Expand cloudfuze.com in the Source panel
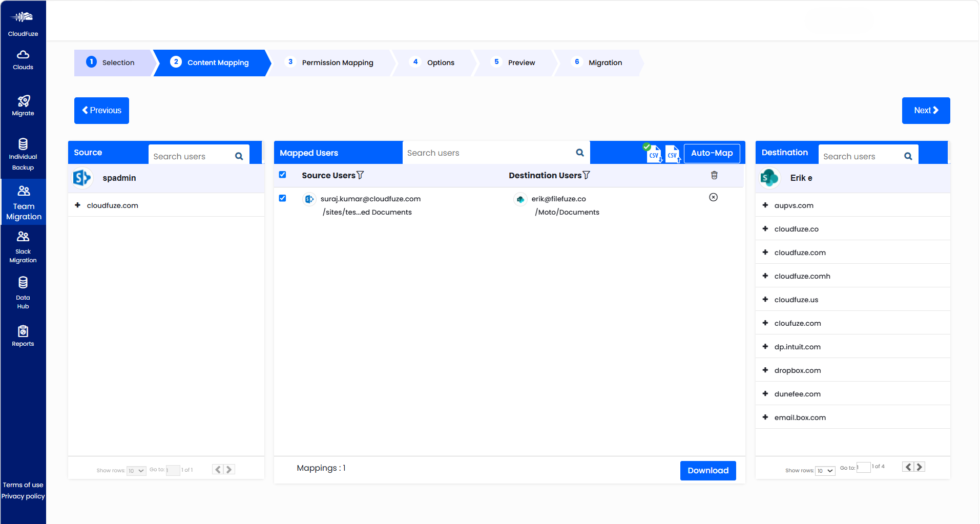980x524 pixels. (x=77, y=205)
